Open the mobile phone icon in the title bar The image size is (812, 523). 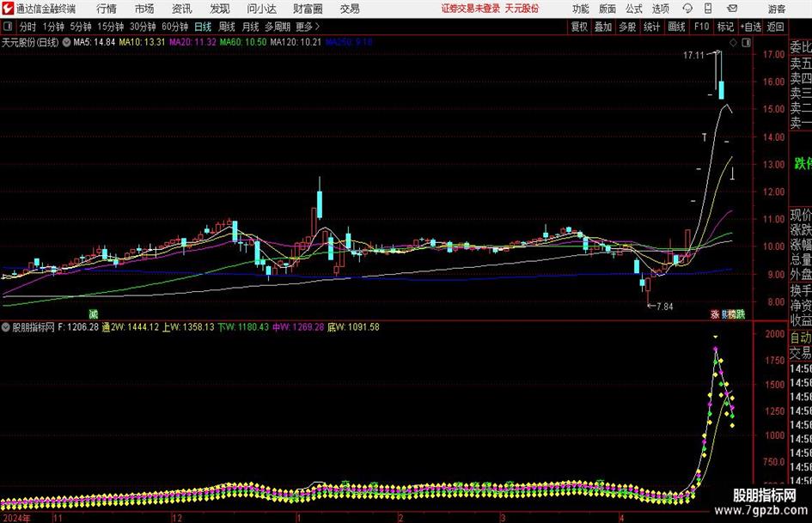[x=708, y=9]
